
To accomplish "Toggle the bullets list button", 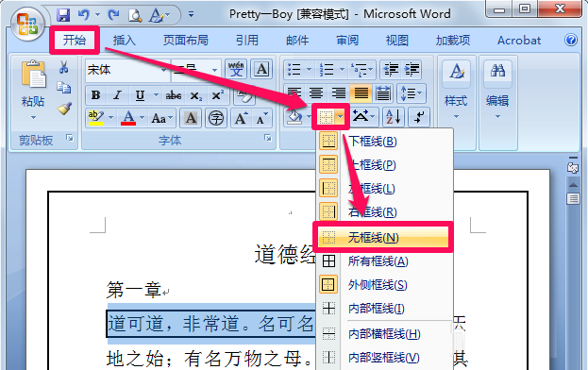I will (294, 69).
